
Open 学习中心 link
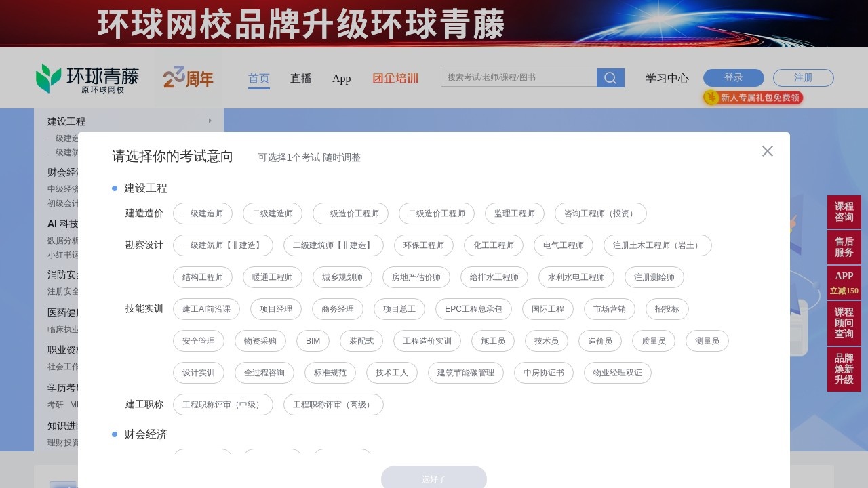click(x=667, y=79)
